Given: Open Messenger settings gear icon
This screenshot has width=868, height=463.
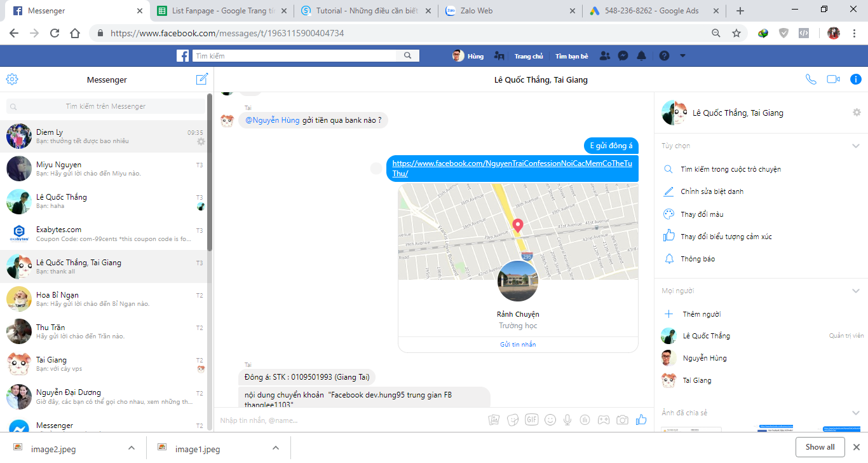Looking at the screenshot, I should point(12,79).
